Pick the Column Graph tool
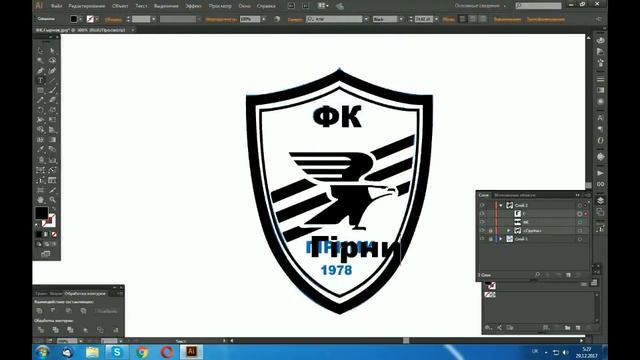The image size is (640, 360). tap(52, 160)
